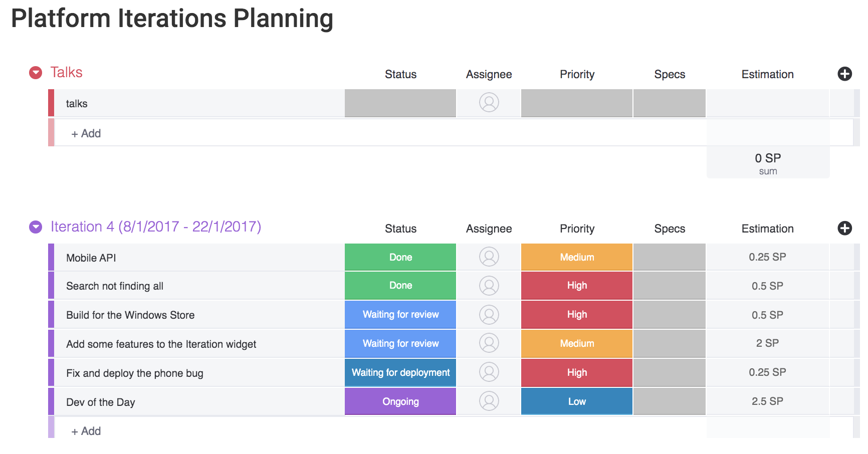Click Status column header in Talks group
Viewport: 868px width, 454px height.
(x=400, y=74)
